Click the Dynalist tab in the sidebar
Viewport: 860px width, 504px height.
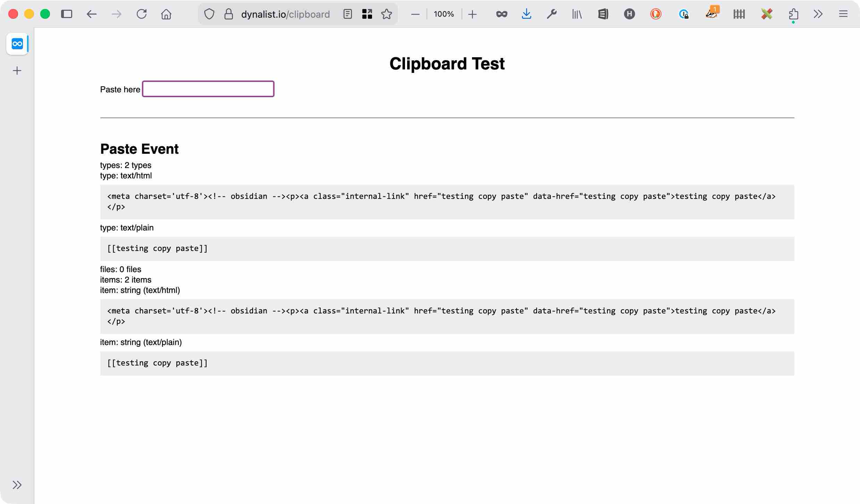coord(17,44)
